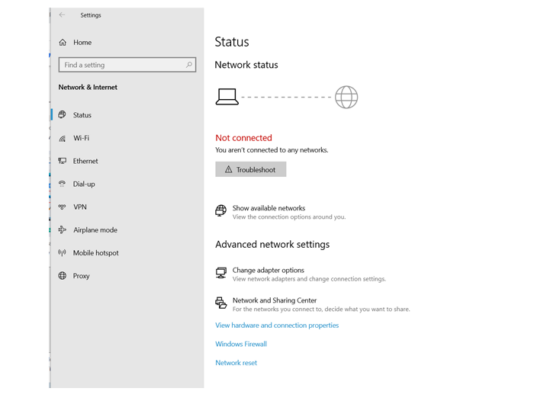The image size is (534, 401).
Task: Click the internet globe in network diagram
Action: coord(346,97)
